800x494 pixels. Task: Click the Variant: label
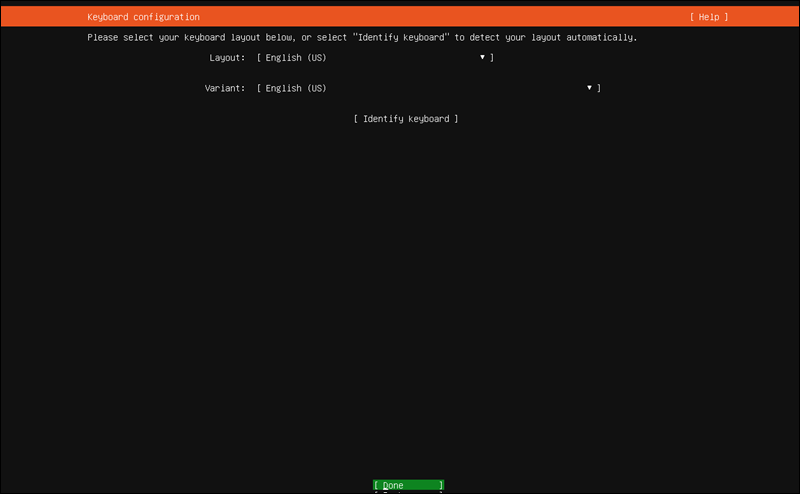coord(225,88)
